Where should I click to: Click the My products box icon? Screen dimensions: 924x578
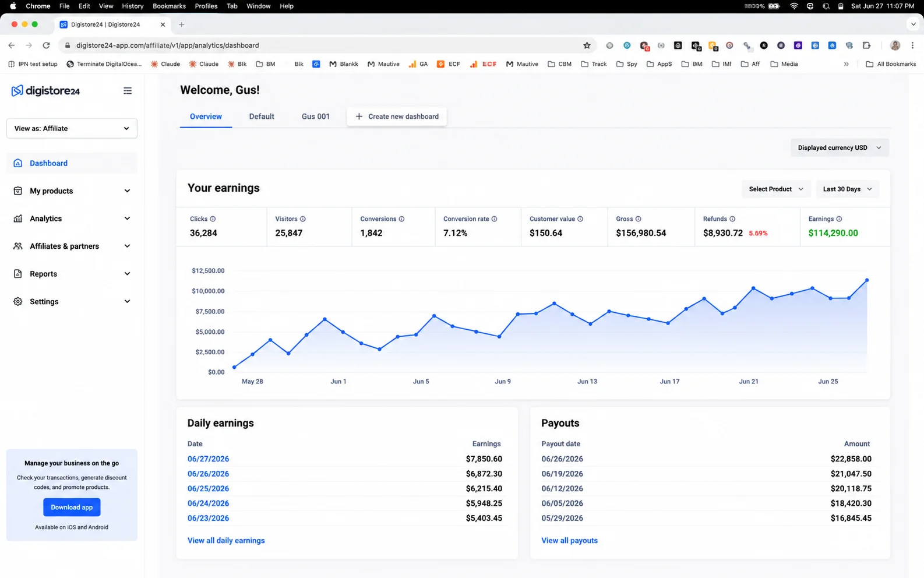18,191
